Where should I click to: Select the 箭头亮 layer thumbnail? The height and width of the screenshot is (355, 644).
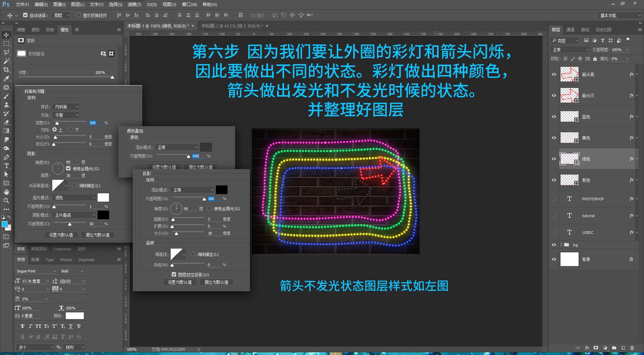tap(569, 74)
